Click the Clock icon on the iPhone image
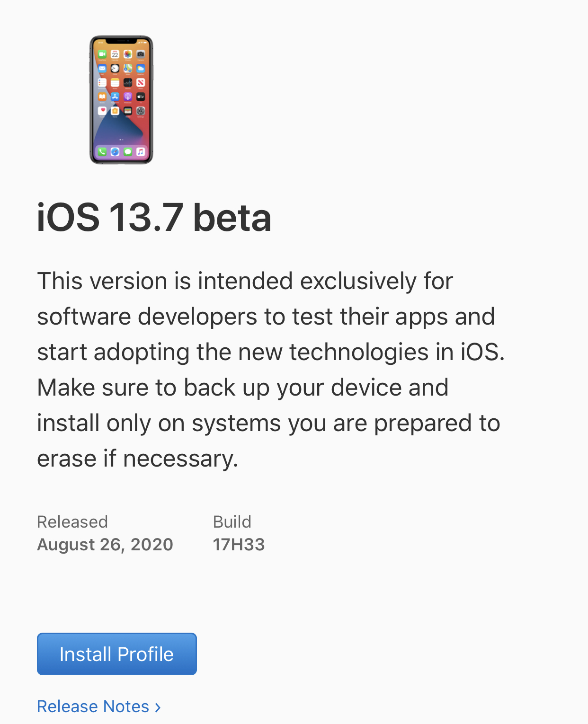The image size is (588, 724). tap(115, 68)
